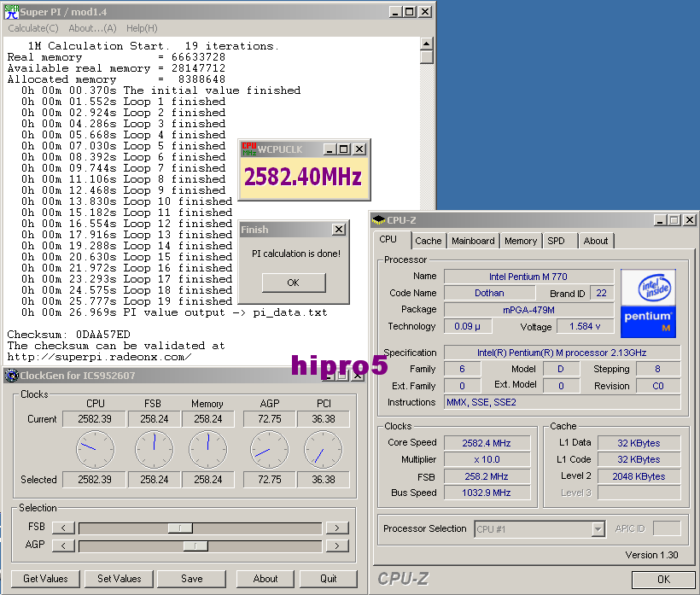Click the Core Speed value 2582.4 MHz

pos(487,443)
